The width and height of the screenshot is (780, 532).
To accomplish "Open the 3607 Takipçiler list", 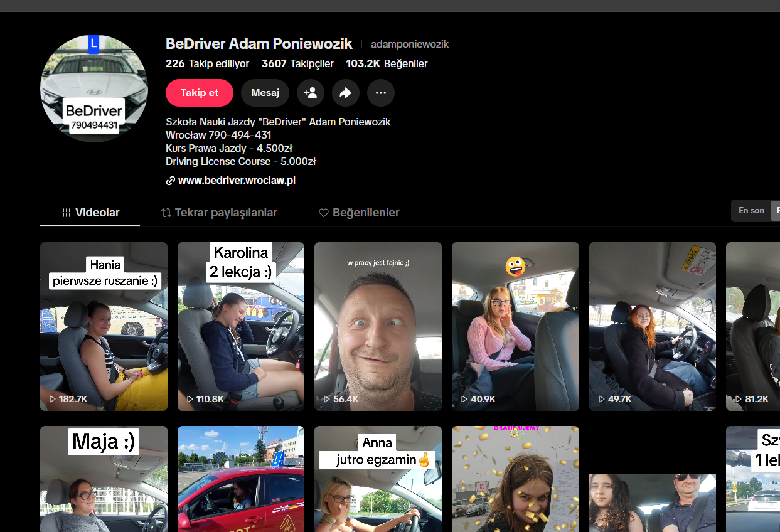I will click(297, 64).
